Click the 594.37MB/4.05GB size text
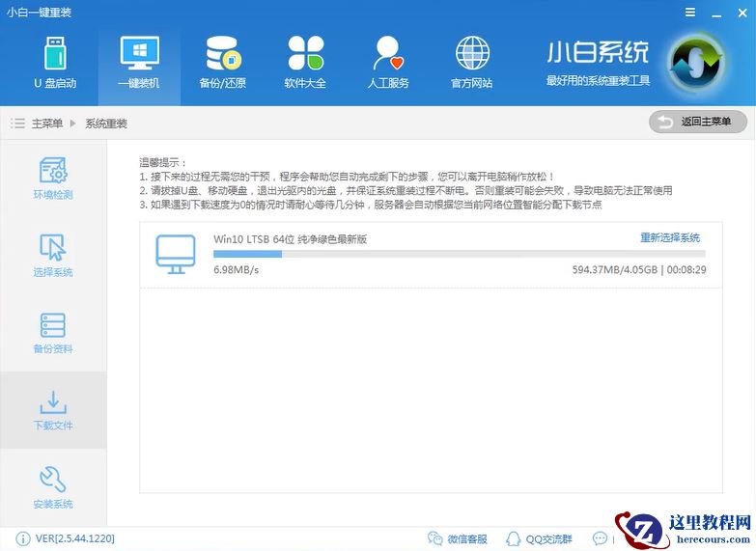Image resolution: width=756 pixels, height=551 pixels. 615,270
